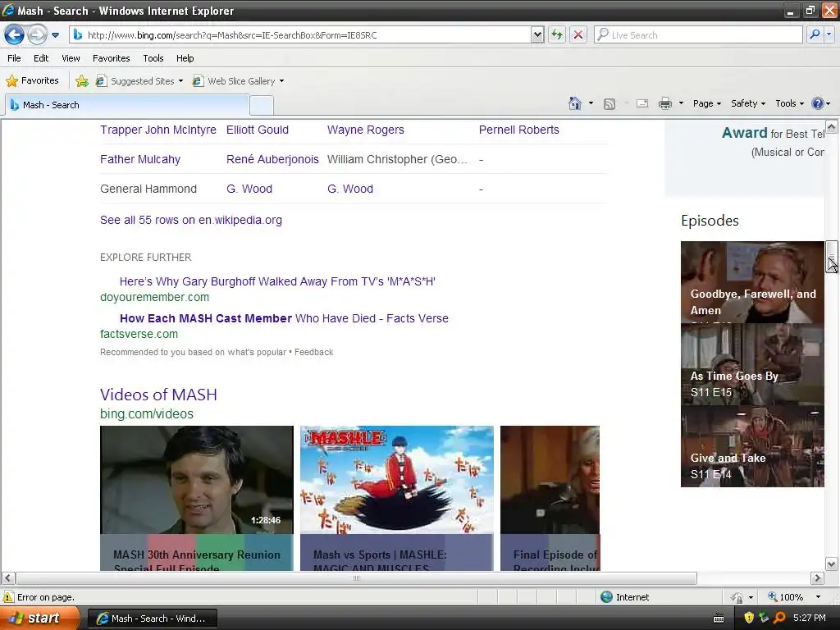Expand the Home button dropdown arrow

[x=591, y=103]
